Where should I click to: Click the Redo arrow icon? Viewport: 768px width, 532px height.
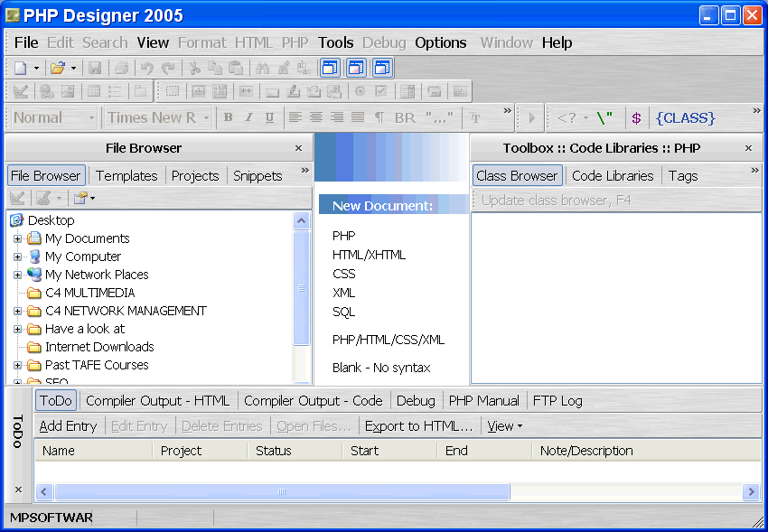tap(168, 68)
